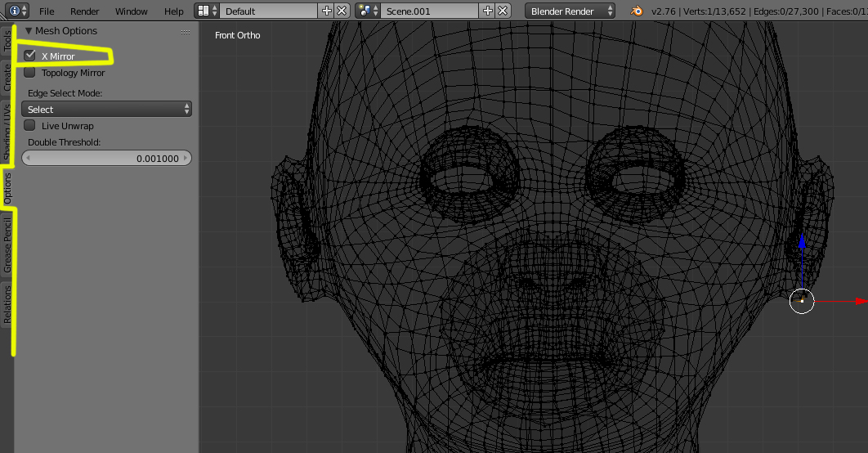Click the Scene.001 name field

pyautogui.click(x=428, y=11)
